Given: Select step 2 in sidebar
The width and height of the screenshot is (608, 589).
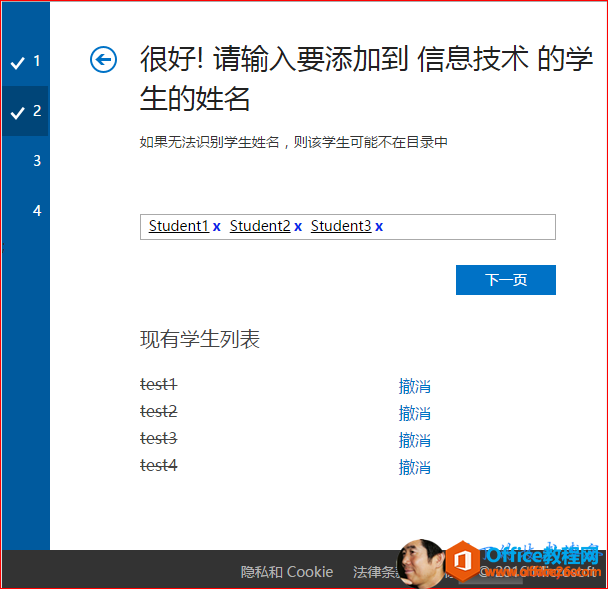Looking at the screenshot, I should 26,111.
